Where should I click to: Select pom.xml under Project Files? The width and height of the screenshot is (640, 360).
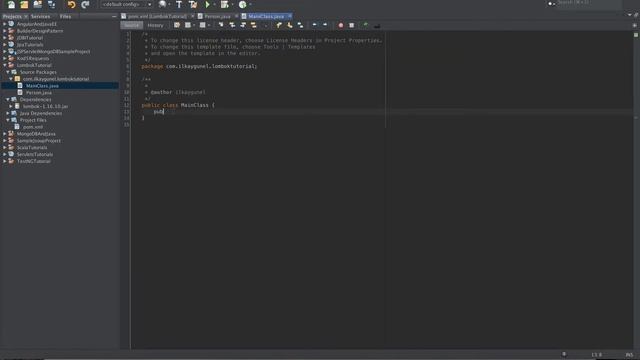[33, 127]
